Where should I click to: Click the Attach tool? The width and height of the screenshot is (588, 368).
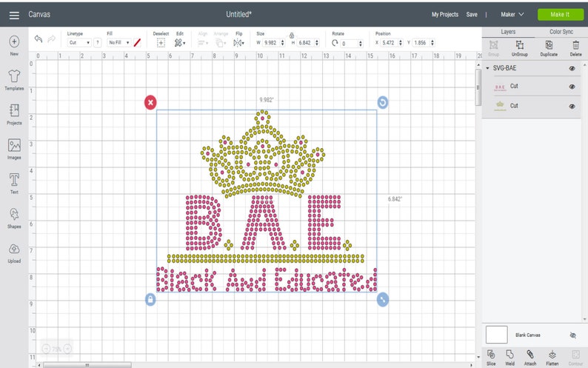tap(530, 358)
